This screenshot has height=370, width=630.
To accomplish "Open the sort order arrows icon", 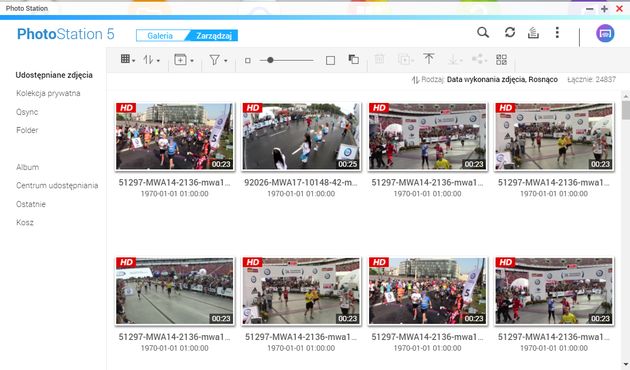I will [148, 59].
